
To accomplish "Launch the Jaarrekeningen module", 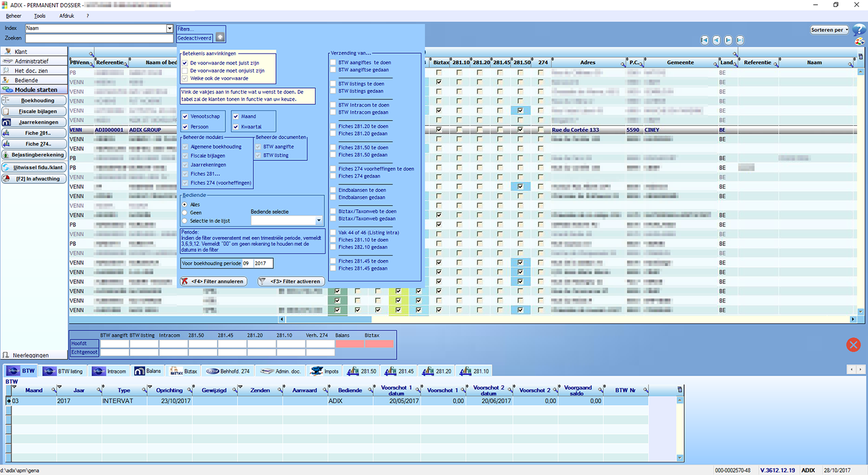I will coord(34,122).
